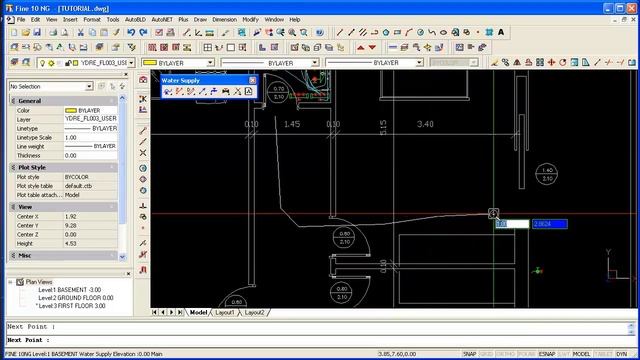Toggle DYN input in status bar
The width and height of the screenshot is (640, 360).
point(622,354)
